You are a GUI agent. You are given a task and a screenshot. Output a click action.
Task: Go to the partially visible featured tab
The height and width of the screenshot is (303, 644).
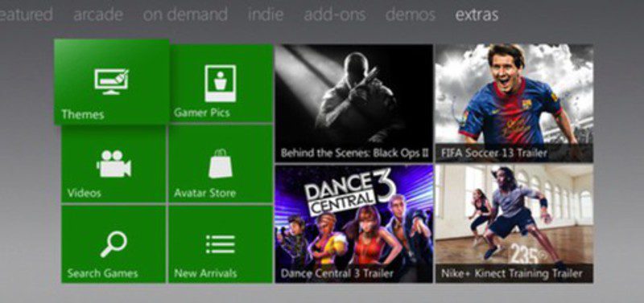point(27,14)
